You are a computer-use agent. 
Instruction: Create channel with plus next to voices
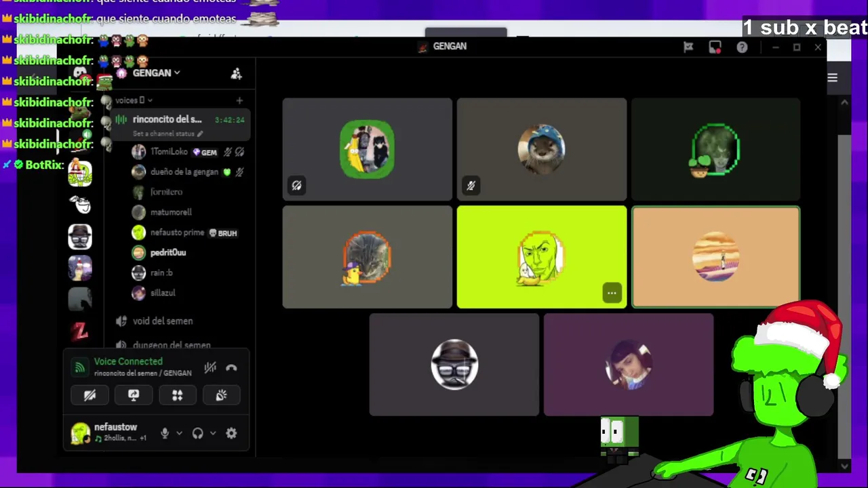239,100
